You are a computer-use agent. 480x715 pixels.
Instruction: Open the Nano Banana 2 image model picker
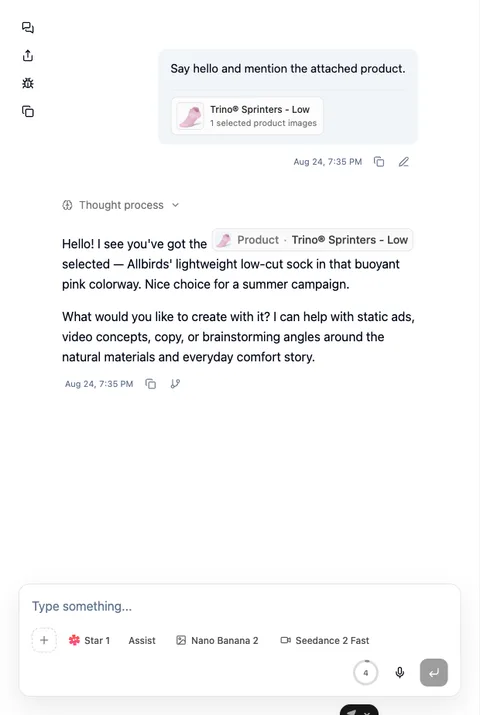[217, 640]
